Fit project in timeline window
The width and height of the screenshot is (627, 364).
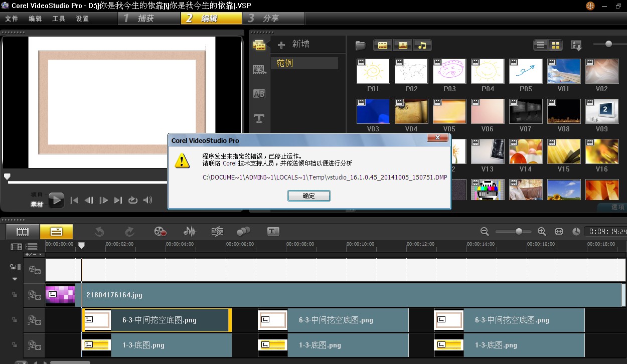coord(559,232)
